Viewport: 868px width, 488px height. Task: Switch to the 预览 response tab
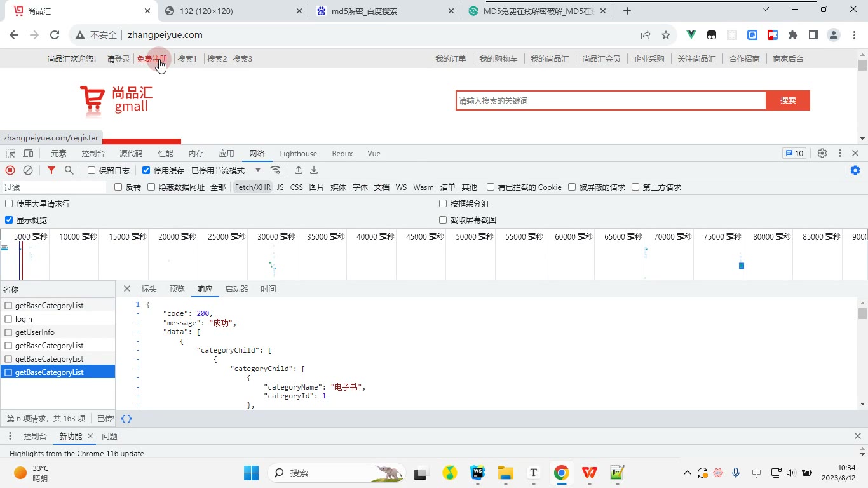(177, 289)
